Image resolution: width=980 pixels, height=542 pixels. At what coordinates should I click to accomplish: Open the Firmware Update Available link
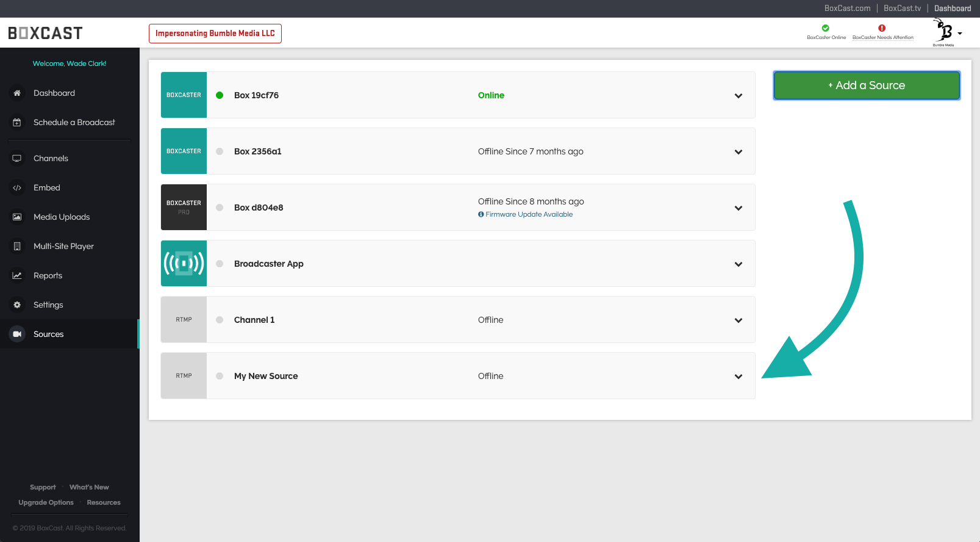[528, 214]
